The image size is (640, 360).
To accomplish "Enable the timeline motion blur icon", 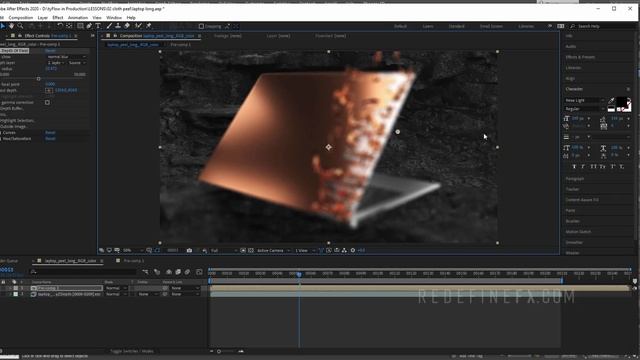I will pos(187,271).
